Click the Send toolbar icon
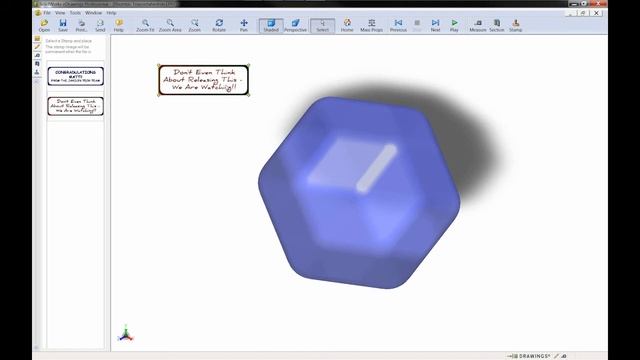 pyautogui.click(x=100, y=25)
